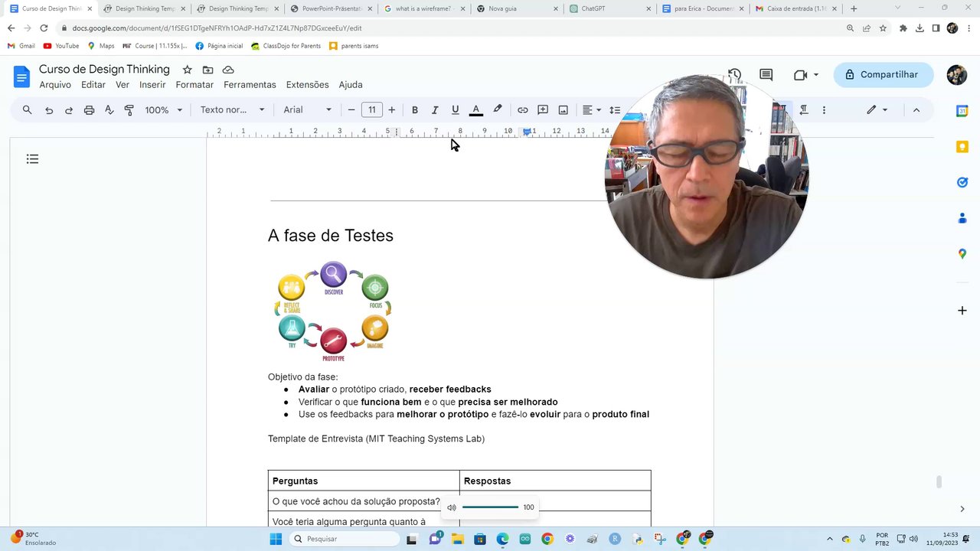
Task: Run spelling and grammar check
Action: 109,110
